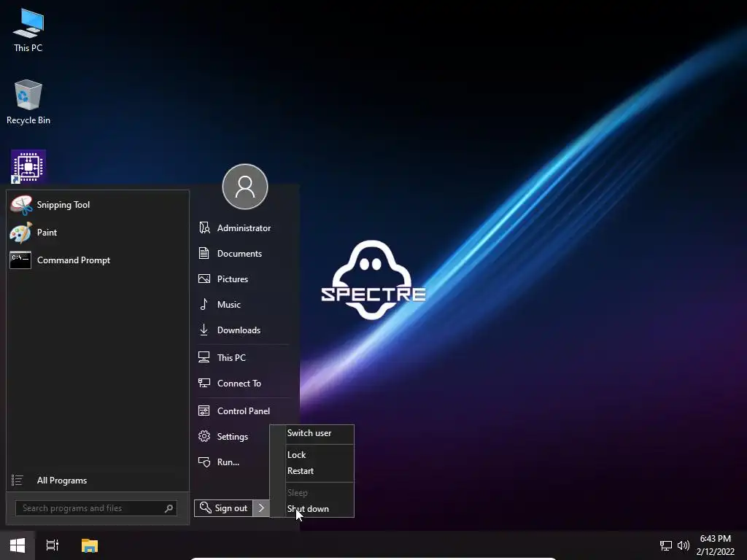Open Control Panel from start menu
Image resolution: width=747 pixels, height=560 pixels.
(x=243, y=411)
